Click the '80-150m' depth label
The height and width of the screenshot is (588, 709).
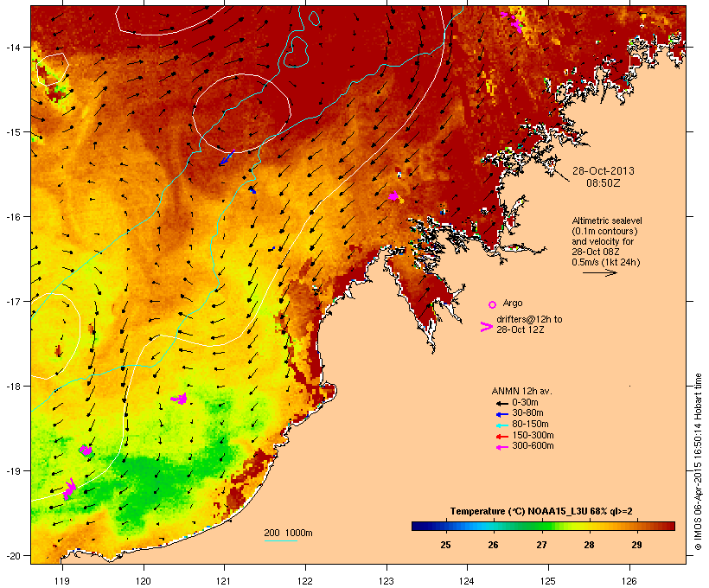pos(530,425)
